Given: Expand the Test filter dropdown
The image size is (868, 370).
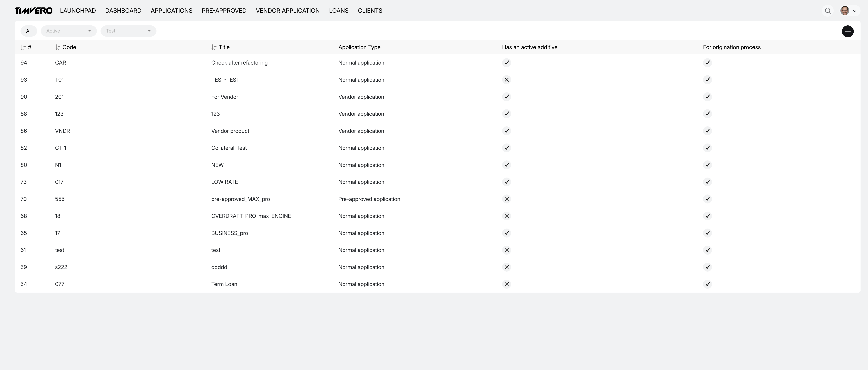Looking at the screenshot, I should 128,31.
